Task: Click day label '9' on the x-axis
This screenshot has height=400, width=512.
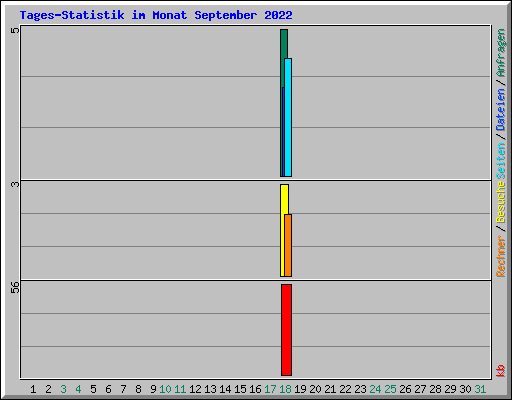Action: tap(153, 389)
